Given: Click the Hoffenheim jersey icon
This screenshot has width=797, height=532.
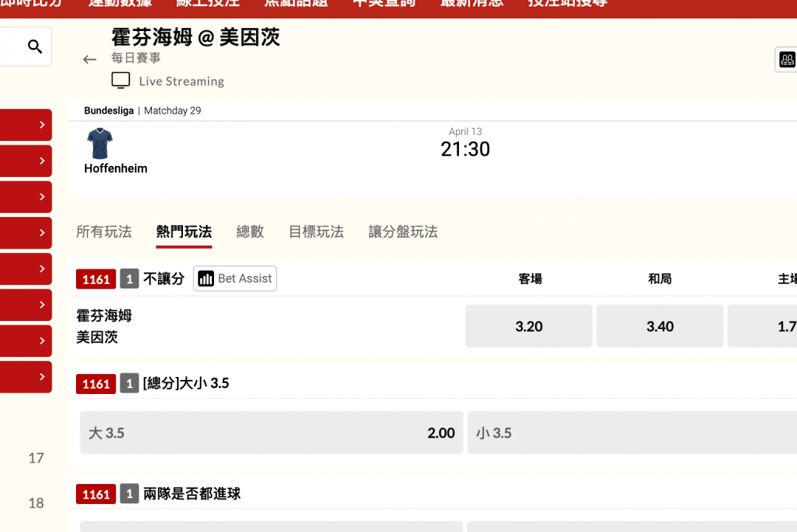Looking at the screenshot, I should coord(100,143).
